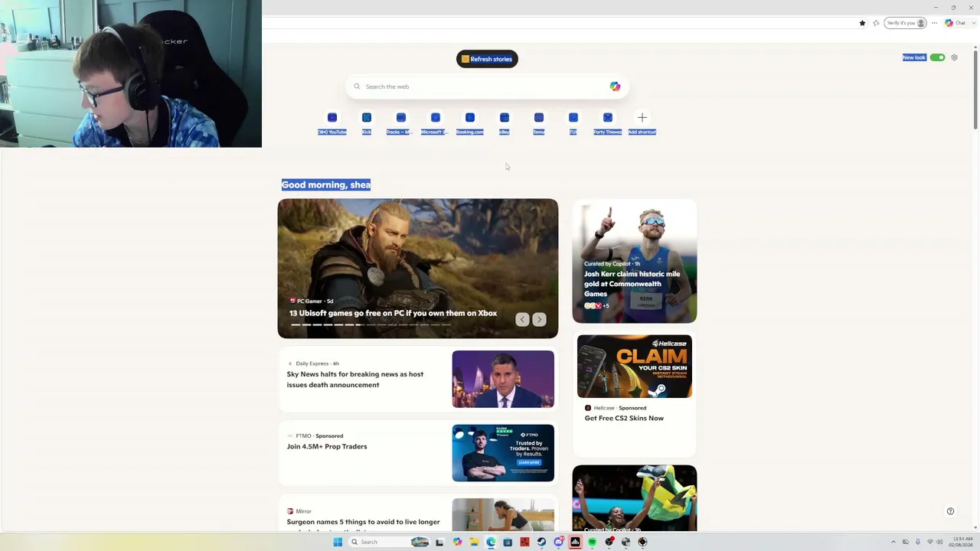This screenshot has width=980, height=551.
Task: Open the 13 Ubisoft games go free article
Action: [393, 313]
